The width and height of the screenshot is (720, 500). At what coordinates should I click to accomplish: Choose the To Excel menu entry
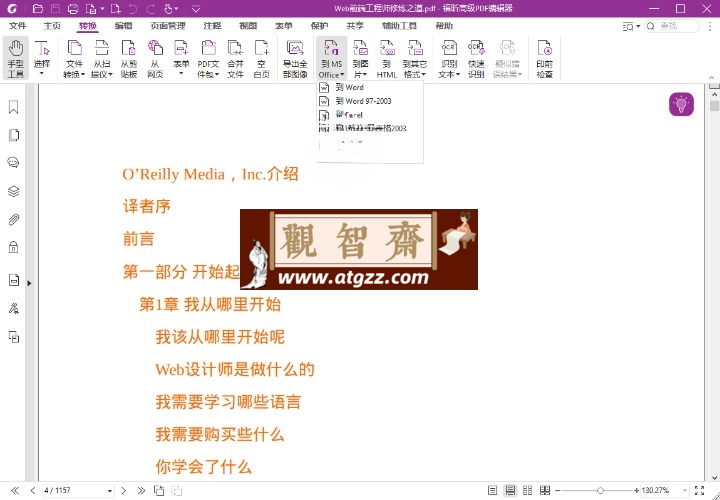(370, 115)
